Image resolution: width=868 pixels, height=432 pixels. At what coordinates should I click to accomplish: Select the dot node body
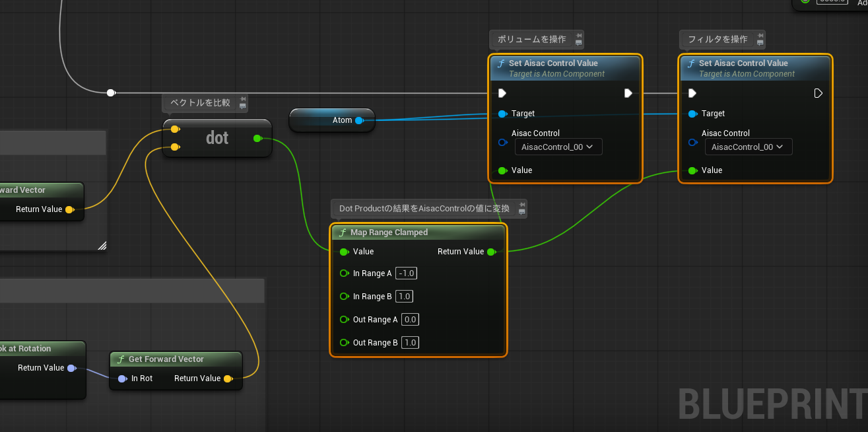coord(217,138)
